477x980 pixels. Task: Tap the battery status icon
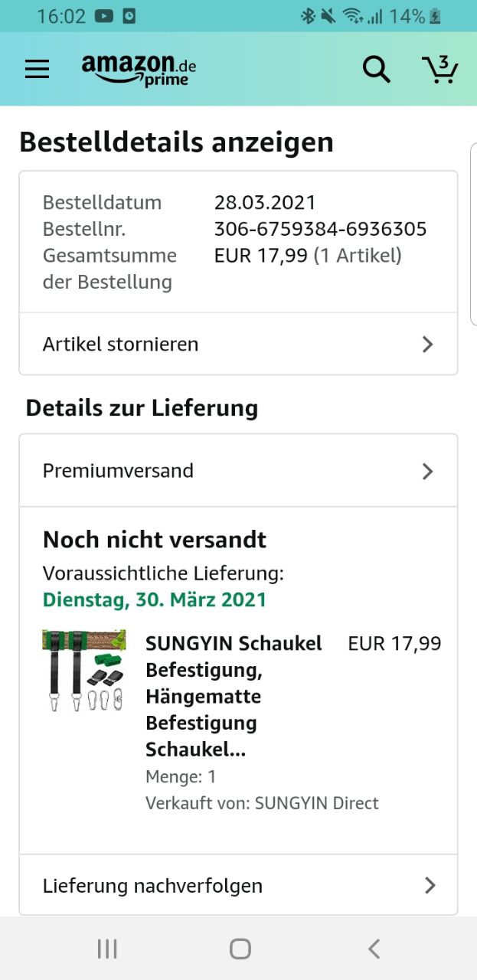click(435, 15)
